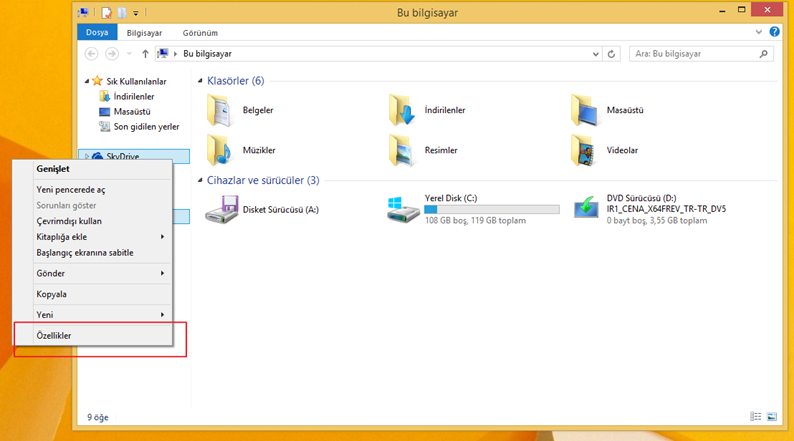The width and height of the screenshot is (794, 441).
Task: Select the DVD Sürücüsü (D:) icon
Action: 586,208
